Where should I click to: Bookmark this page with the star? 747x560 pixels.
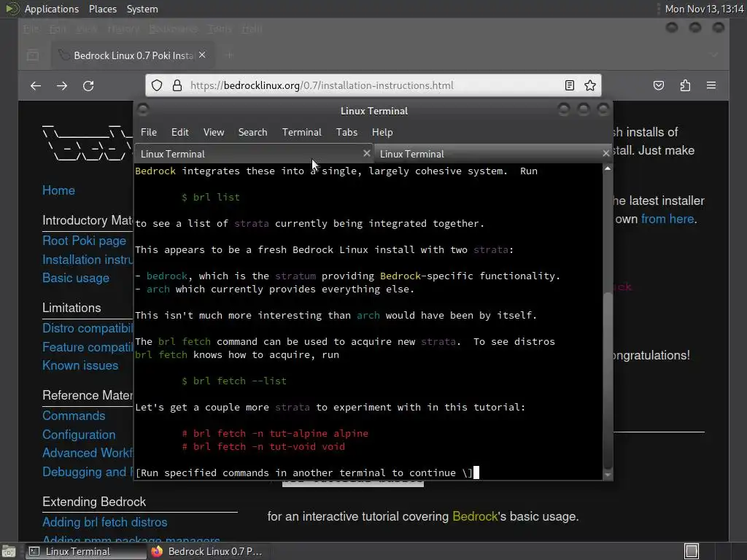[x=590, y=85]
